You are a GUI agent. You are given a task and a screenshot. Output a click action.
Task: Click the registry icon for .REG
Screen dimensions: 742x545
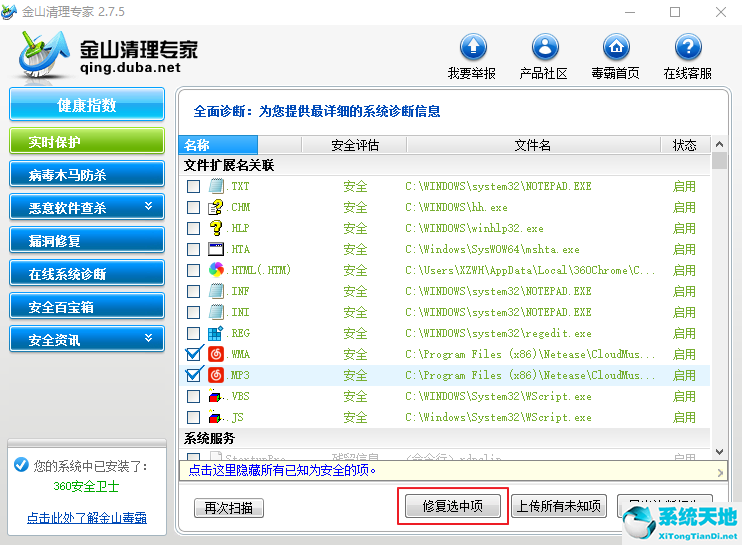216,333
